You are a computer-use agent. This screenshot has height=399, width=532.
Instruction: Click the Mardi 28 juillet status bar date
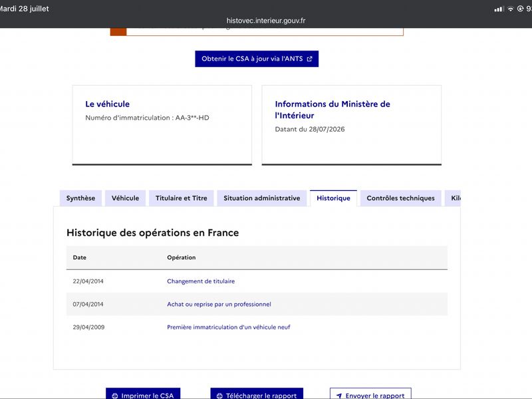24,9
